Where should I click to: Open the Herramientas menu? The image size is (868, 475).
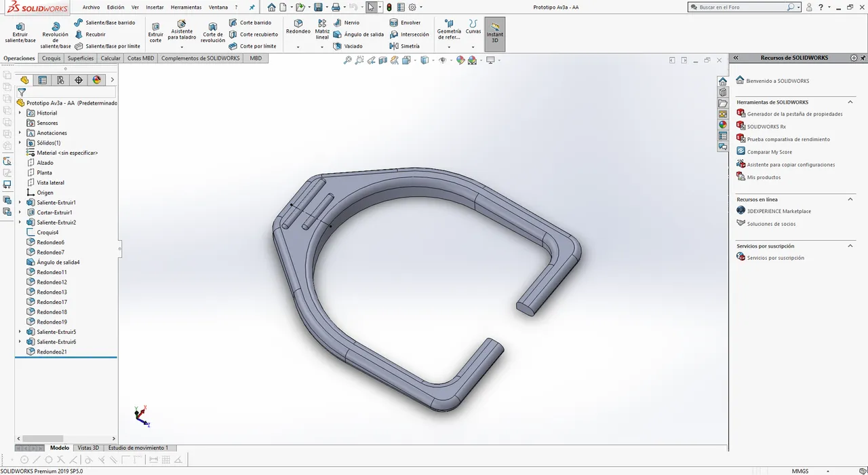186,7
